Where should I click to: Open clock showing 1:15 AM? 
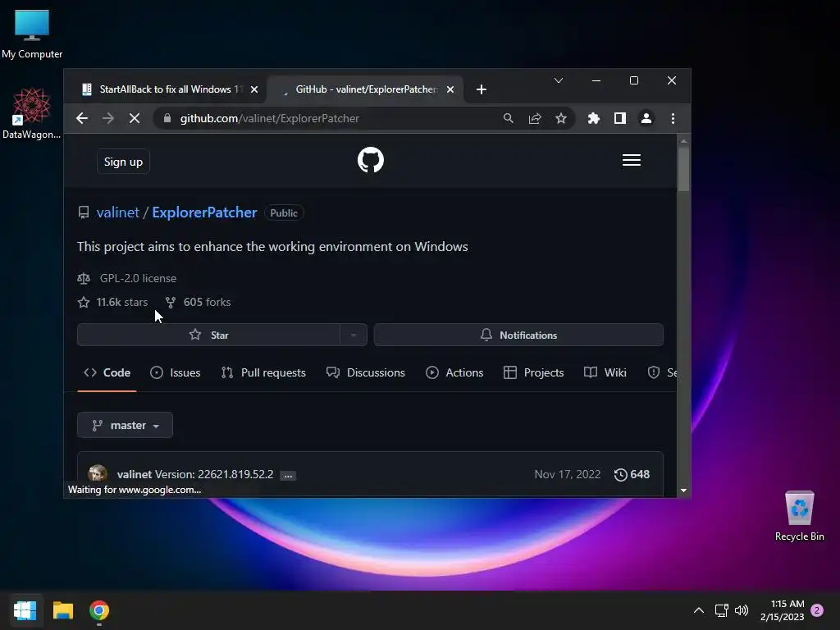click(783, 610)
